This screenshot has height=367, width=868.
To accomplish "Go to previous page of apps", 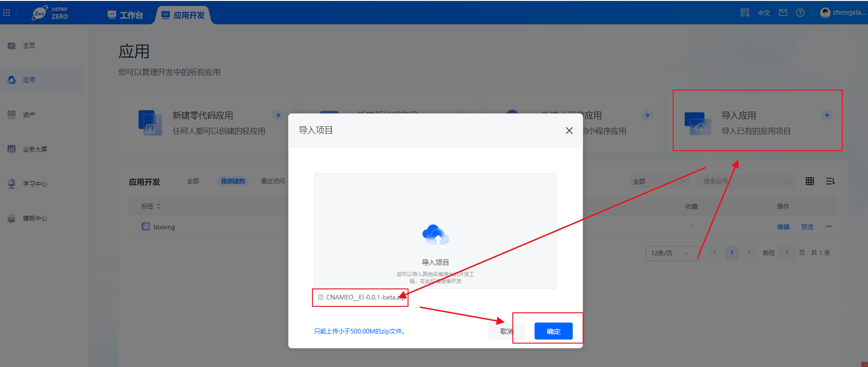I will point(715,253).
